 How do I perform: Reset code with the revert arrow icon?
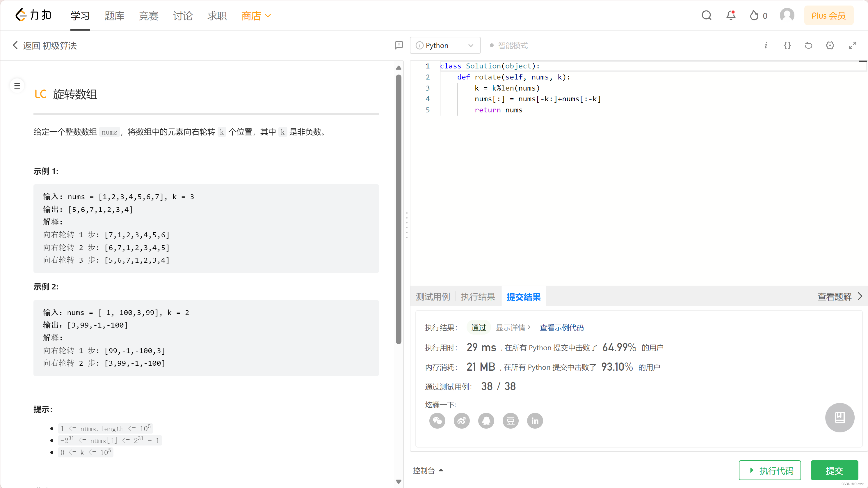click(808, 45)
